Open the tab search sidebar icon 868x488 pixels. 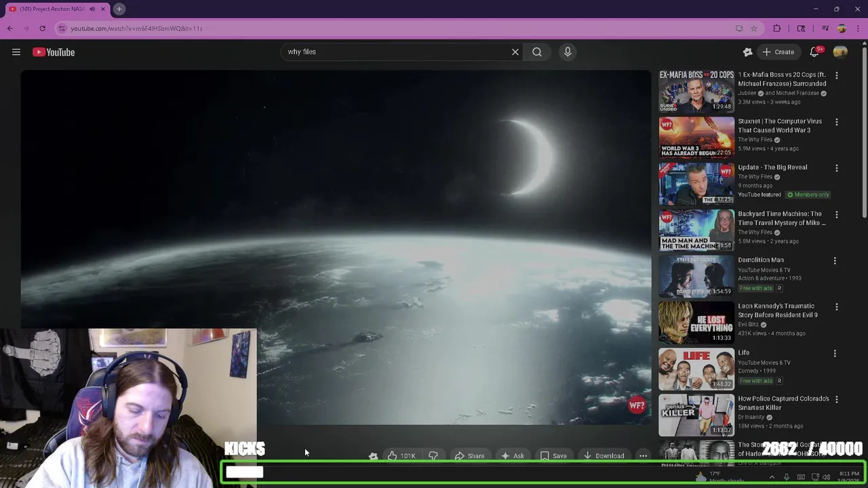(801, 28)
